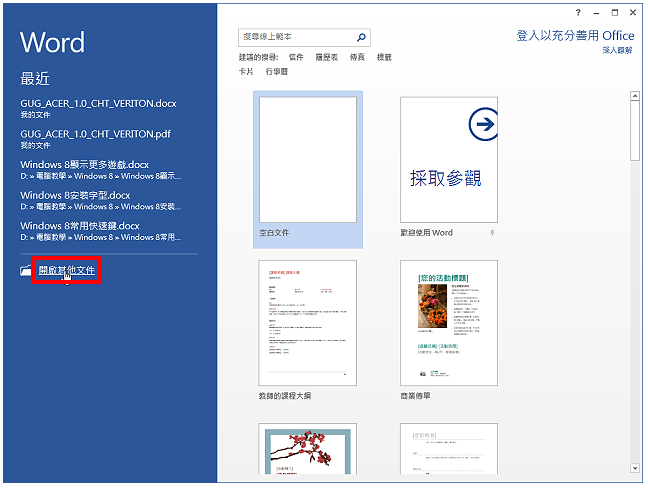This screenshot has height=489, width=648.
Task: Open the Help question mark
Action: tap(578, 13)
